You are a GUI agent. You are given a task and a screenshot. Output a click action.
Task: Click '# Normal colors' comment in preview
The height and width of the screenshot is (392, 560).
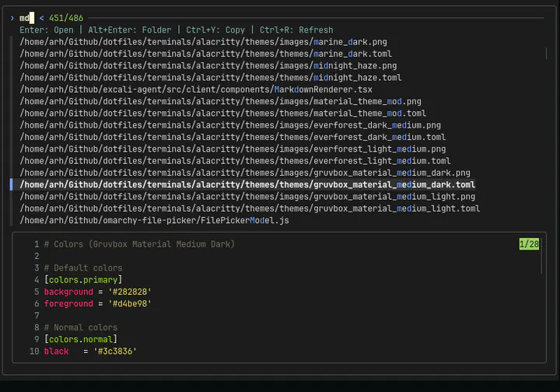[80, 327]
